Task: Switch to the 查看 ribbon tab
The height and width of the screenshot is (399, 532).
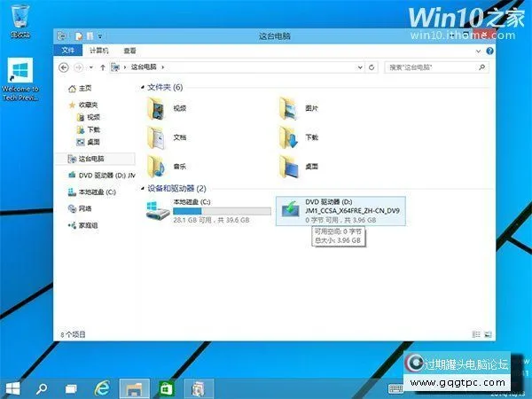Action: (x=129, y=51)
